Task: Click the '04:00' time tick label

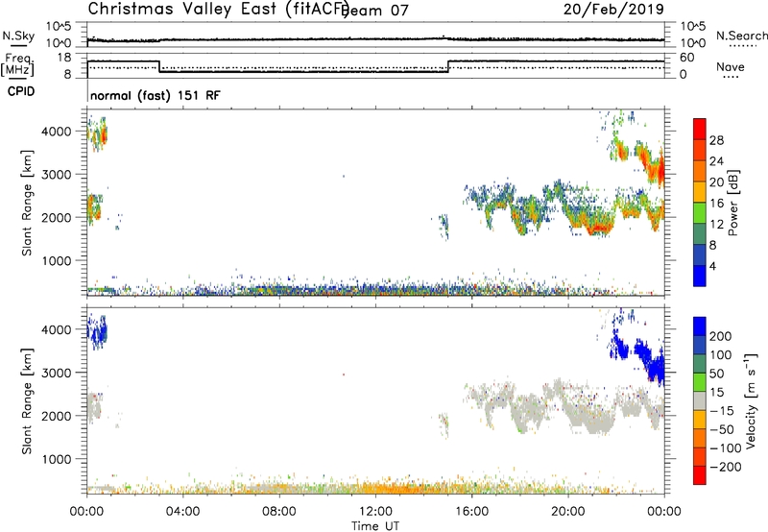Action: 182,512
